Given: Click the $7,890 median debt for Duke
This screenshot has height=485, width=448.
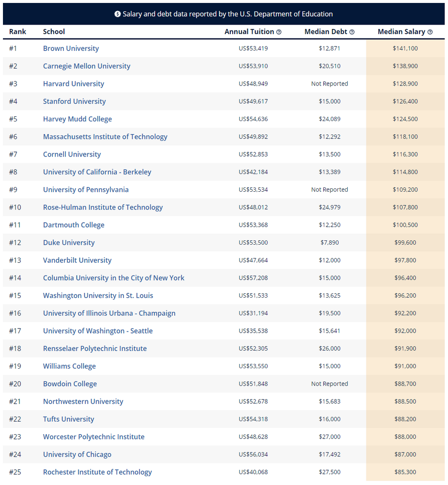Looking at the screenshot, I should (330, 242).
